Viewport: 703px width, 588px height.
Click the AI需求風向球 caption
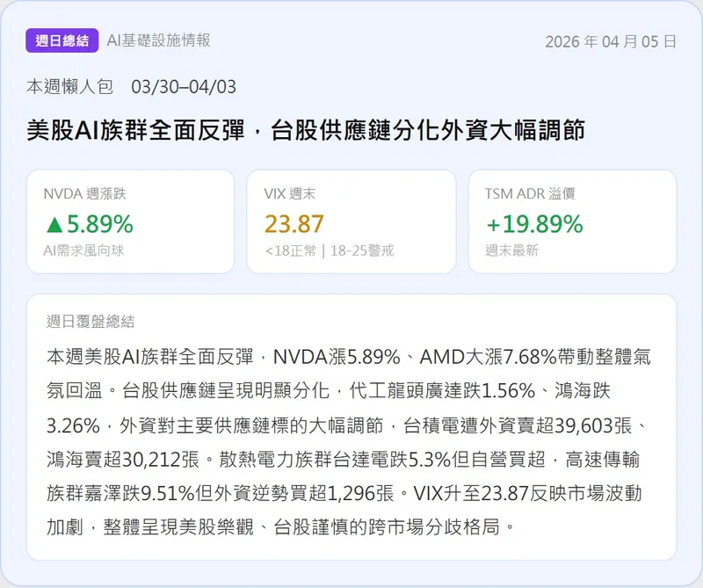coord(83,250)
